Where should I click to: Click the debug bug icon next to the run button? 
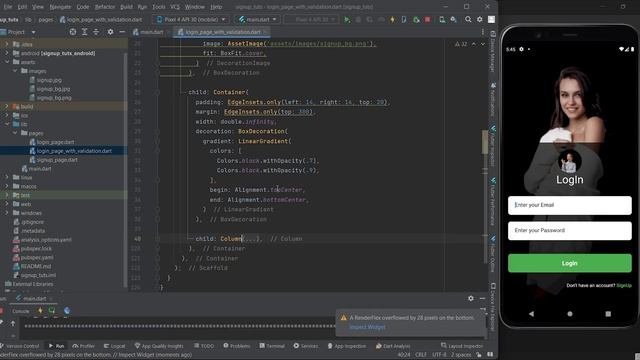(x=358, y=19)
